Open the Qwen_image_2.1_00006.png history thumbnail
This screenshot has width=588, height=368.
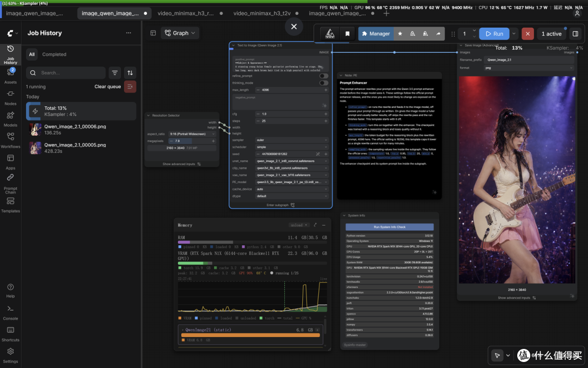point(35,130)
